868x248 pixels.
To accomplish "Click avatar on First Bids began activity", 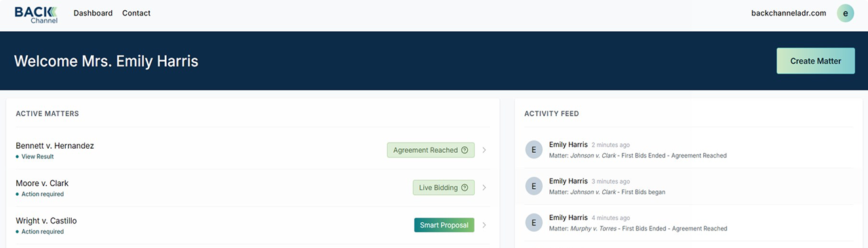I will [x=534, y=186].
